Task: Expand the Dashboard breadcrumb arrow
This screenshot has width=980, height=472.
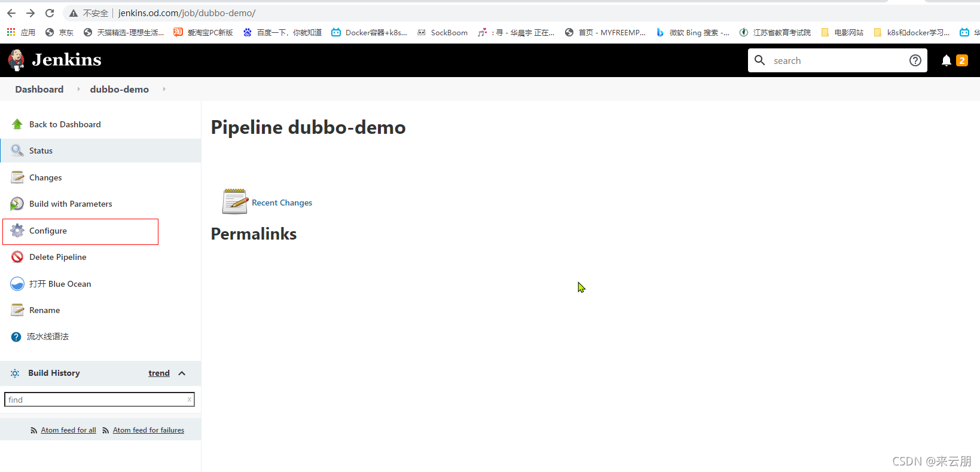Action: click(x=78, y=89)
